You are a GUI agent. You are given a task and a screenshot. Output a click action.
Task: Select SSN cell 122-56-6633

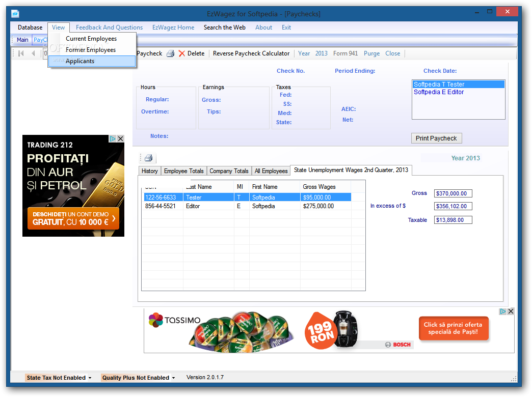click(163, 197)
